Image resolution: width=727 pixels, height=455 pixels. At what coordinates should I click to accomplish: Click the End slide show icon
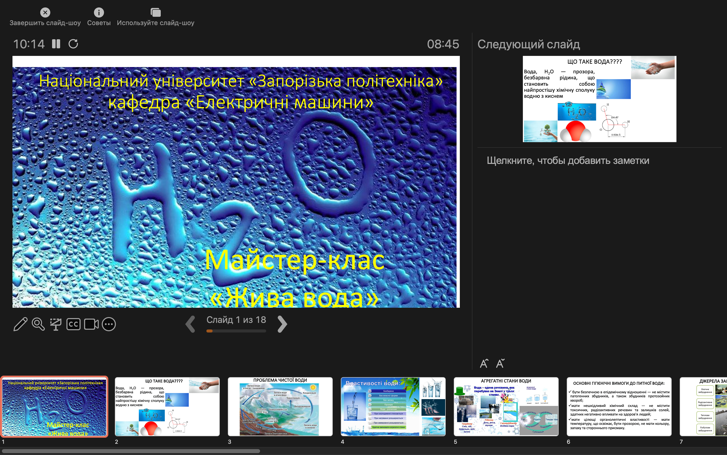(x=45, y=13)
